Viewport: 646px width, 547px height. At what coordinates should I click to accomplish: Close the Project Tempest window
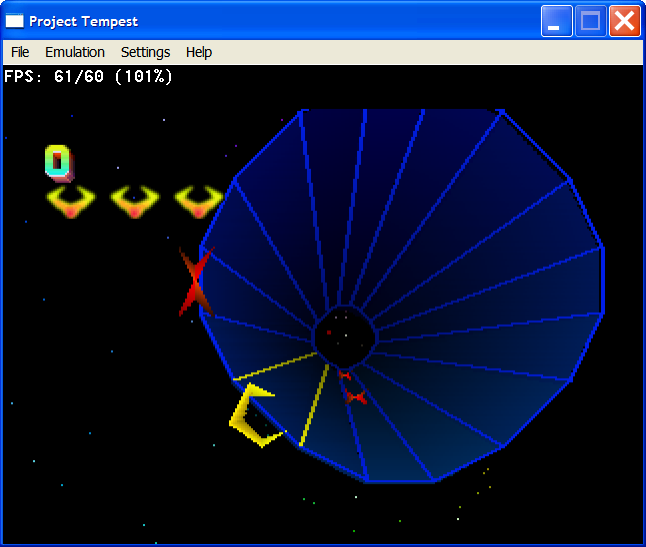tap(625, 21)
